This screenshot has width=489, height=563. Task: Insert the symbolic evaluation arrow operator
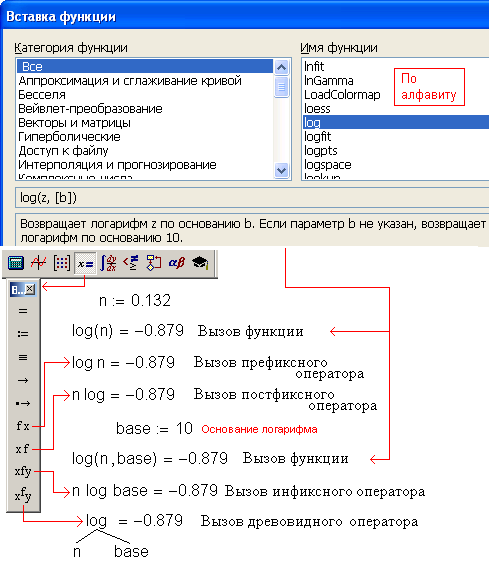[x=23, y=380]
